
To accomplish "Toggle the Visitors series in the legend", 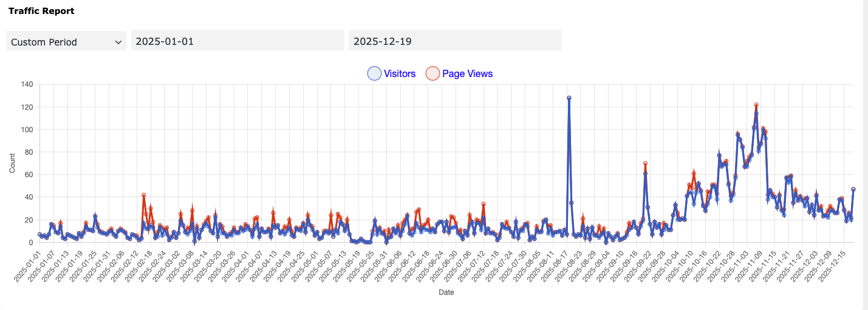I will click(x=391, y=73).
